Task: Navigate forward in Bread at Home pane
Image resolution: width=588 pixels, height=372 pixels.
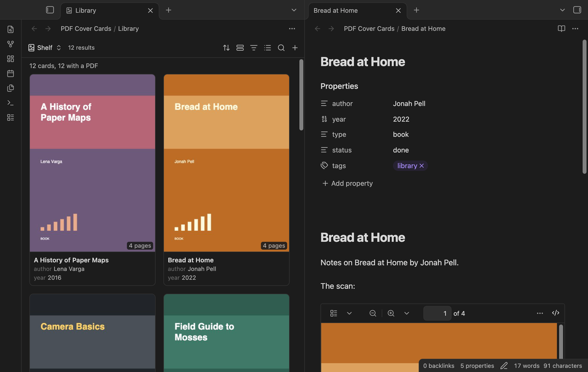Action: [x=331, y=28]
